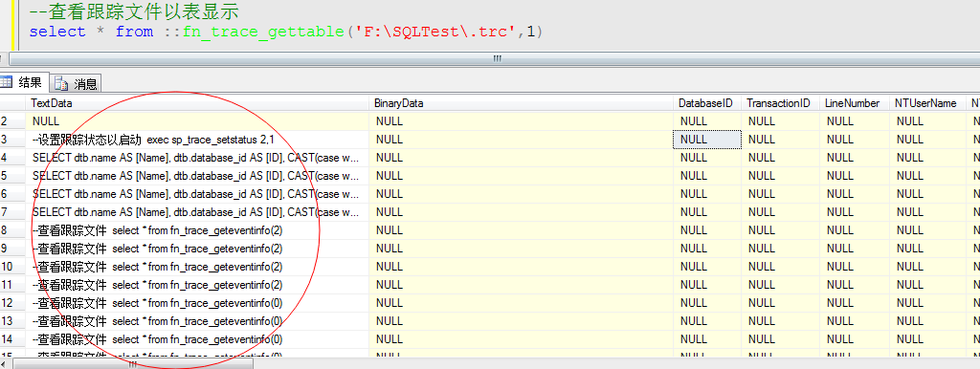Click the fn_trace_geteventinfo(0) cell in row 12

pyautogui.click(x=197, y=303)
